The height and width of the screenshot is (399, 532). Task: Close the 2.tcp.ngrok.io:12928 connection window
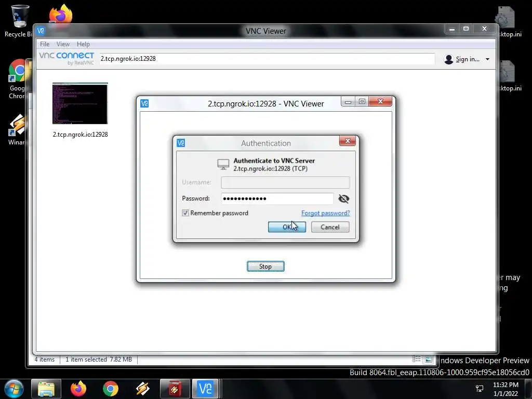[380, 101]
